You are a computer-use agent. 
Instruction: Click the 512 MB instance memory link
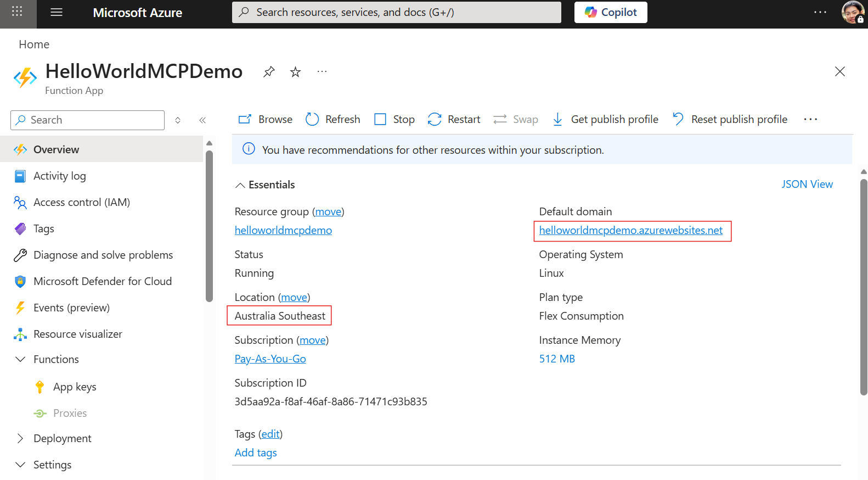point(557,359)
